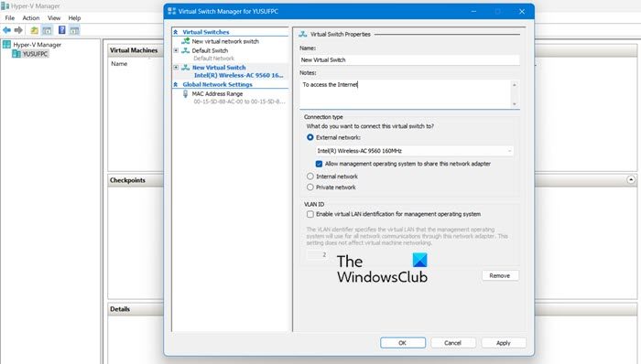This screenshot has height=364, width=641.
Task: Click the Apply button
Action: (504, 343)
